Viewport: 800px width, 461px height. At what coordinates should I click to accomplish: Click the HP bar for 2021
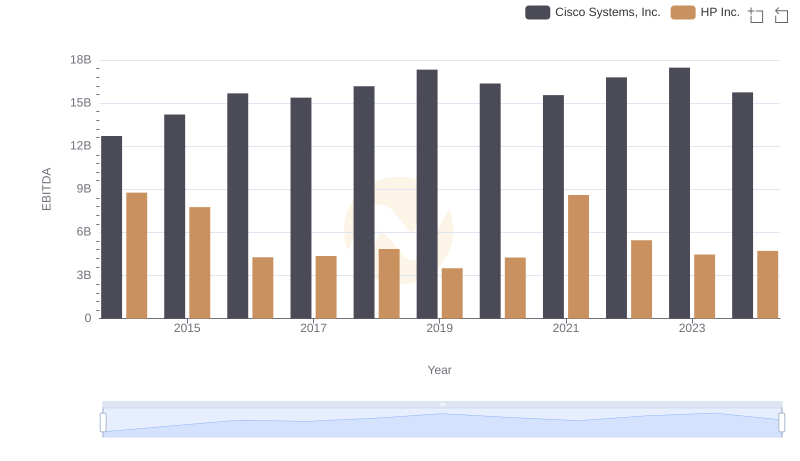579,257
